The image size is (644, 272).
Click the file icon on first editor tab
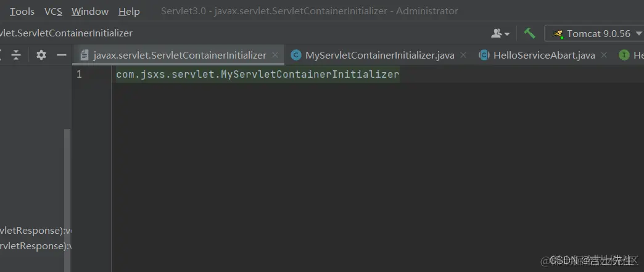(x=84, y=55)
